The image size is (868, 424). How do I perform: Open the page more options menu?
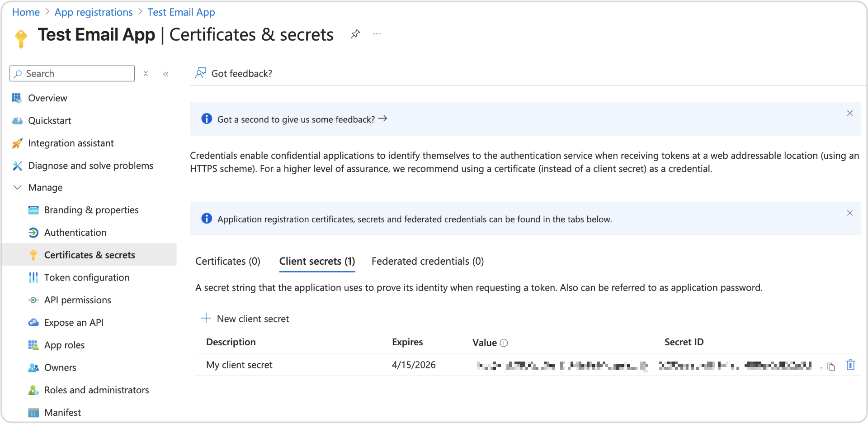(x=377, y=33)
